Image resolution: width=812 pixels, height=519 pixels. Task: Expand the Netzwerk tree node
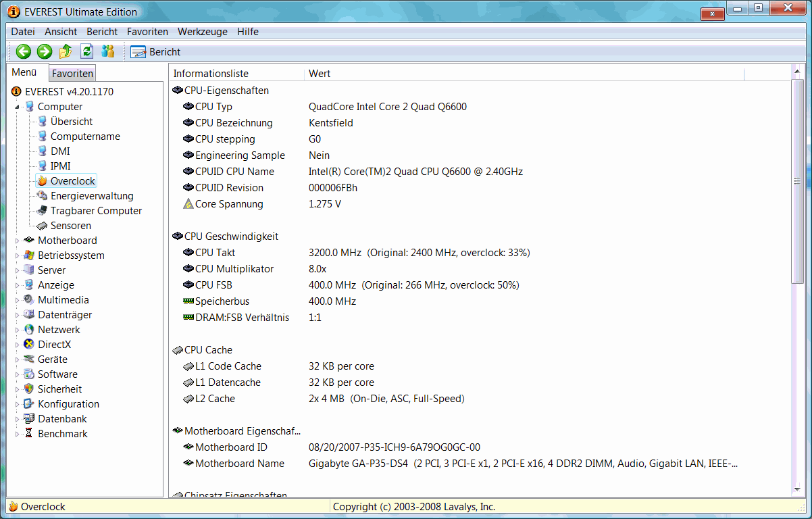[x=17, y=330]
